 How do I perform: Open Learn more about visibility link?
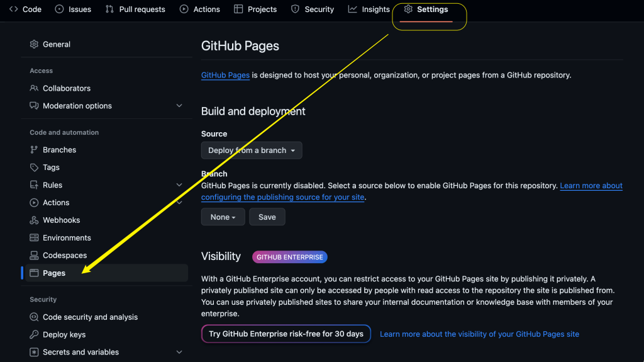[479, 334]
